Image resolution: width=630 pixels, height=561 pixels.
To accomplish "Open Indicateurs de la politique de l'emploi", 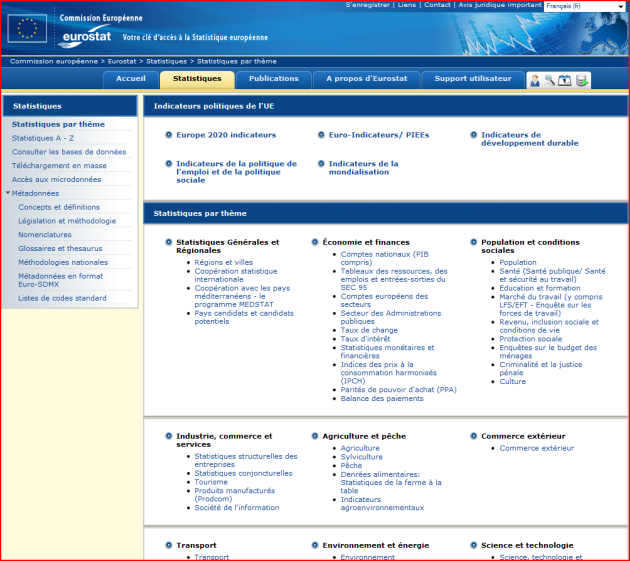I will pos(236,172).
